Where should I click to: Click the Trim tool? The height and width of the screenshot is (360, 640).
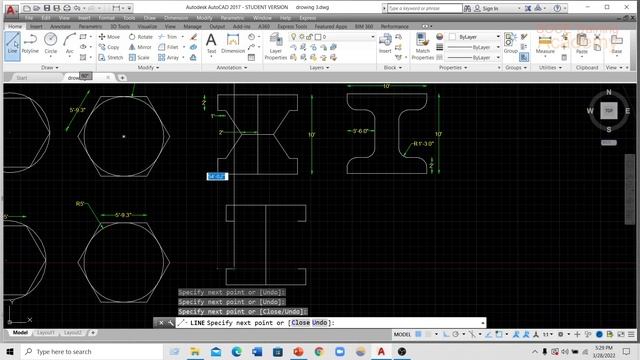click(x=168, y=37)
